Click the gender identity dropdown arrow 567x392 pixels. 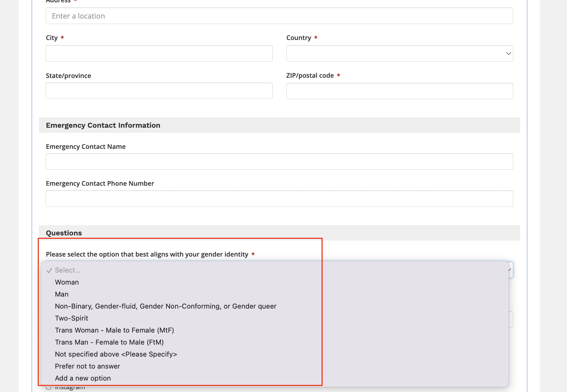(510, 270)
